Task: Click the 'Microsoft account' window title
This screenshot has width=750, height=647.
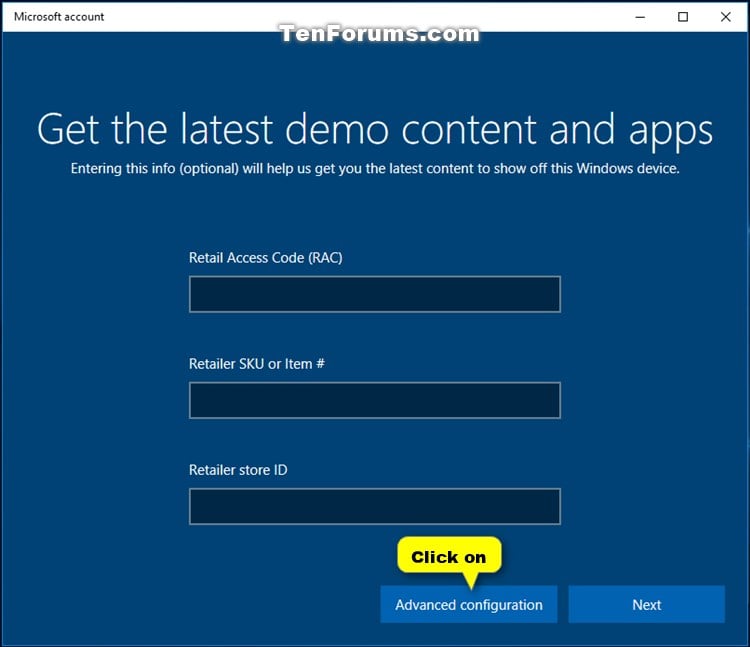Action: [x=59, y=17]
